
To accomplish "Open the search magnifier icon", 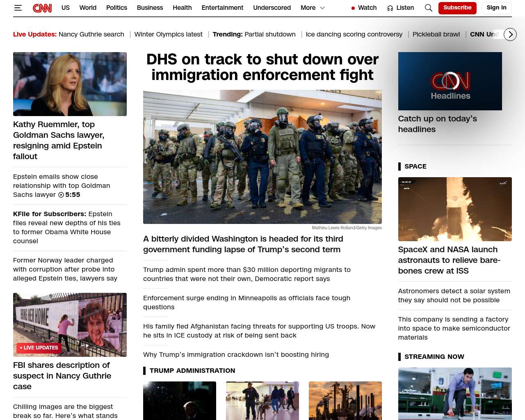I will click(428, 8).
